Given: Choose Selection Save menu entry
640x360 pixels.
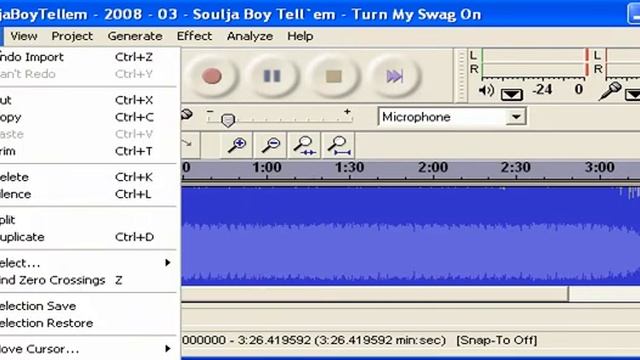Looking at the screenshot, I should click(x=88, y=306).
